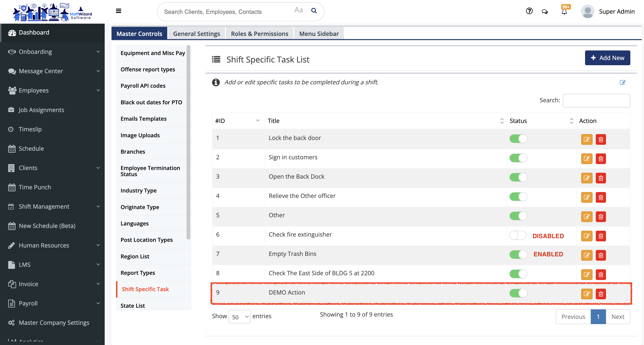
Task: Click the table Search input field
Action: (x=596, y=101)
